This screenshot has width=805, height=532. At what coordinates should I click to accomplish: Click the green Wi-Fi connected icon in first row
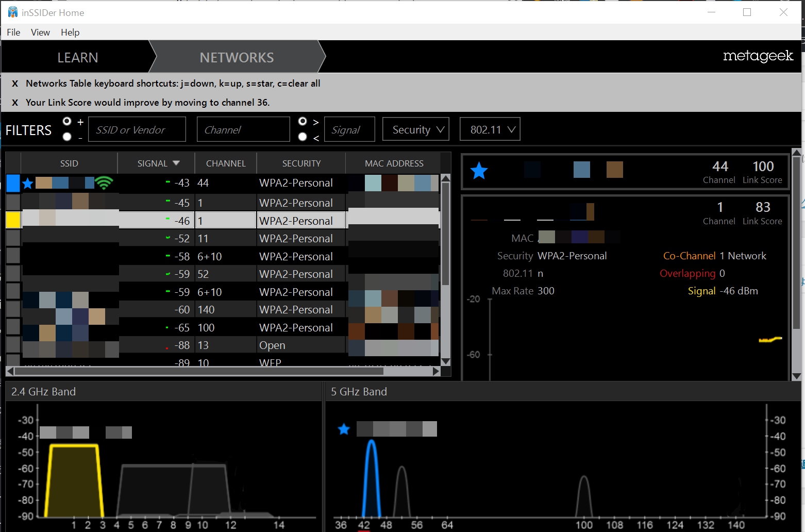click(x=104, y=182)
